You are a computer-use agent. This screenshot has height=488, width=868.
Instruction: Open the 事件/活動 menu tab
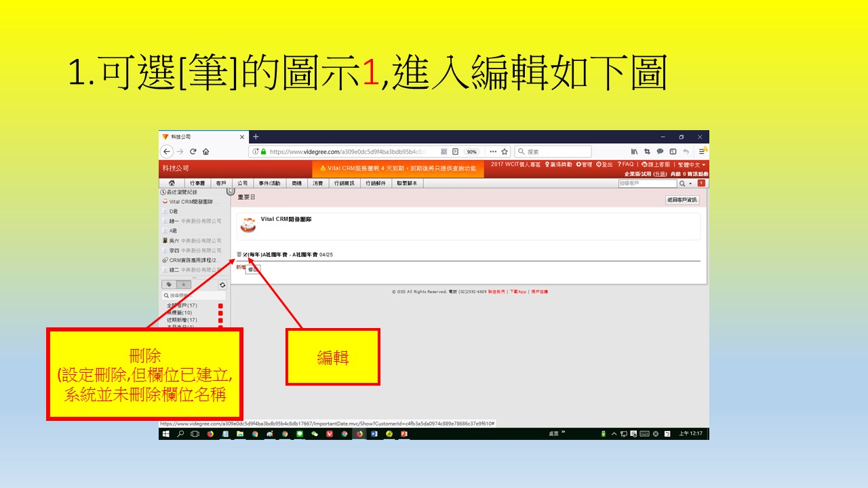(x=269, y=183)
